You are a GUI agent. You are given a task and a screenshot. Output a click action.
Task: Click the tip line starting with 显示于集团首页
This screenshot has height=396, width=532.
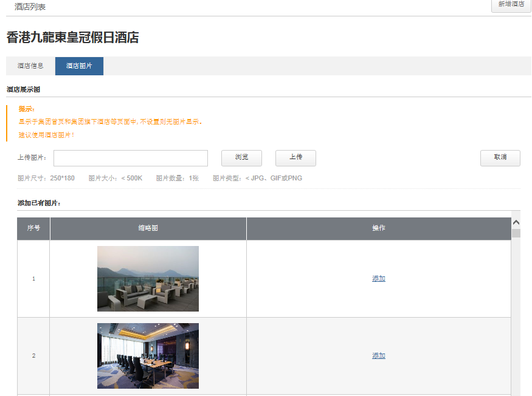110,121
